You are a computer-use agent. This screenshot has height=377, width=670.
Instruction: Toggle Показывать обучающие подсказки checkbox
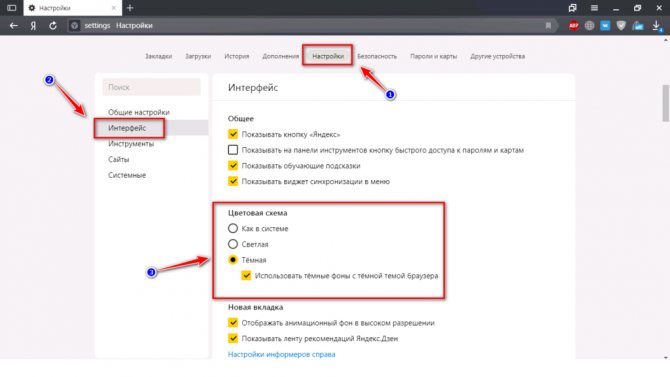(x=233, y=165)
